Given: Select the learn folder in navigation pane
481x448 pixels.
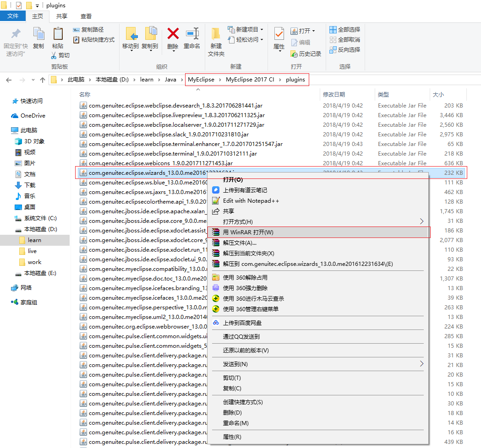Looking at the screenshot, I should point(35,240).
